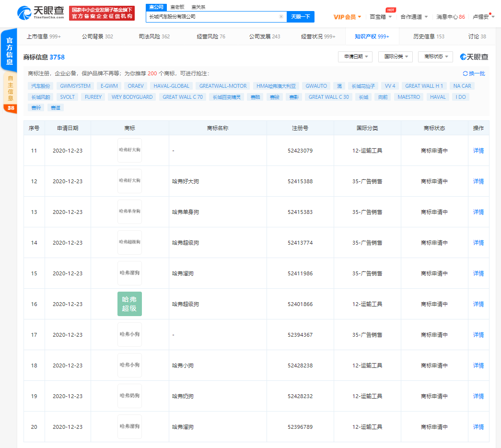Open 详情 for registration 52415383

pyautogui.click(x=478, y=212)
